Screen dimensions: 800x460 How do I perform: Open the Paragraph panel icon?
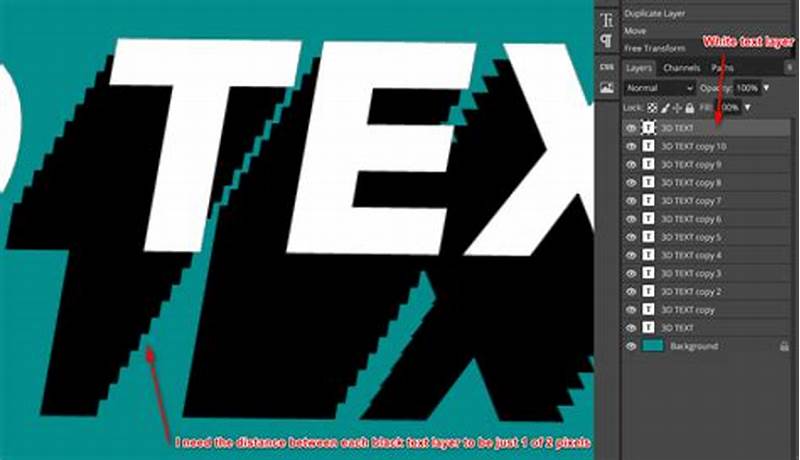pyautogui.click(x=607, y=41)
